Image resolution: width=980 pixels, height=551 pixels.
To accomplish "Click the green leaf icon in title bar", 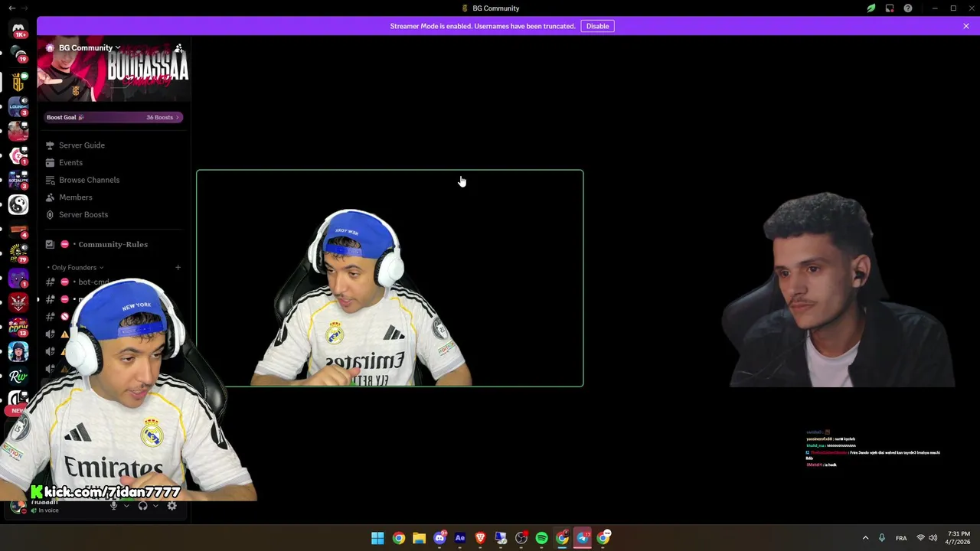I will [x=871, y=8].
